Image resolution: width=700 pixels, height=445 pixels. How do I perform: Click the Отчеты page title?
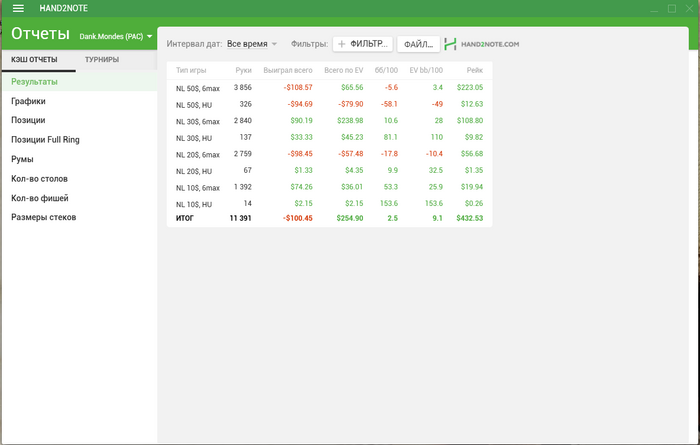[x=40, y=34]
